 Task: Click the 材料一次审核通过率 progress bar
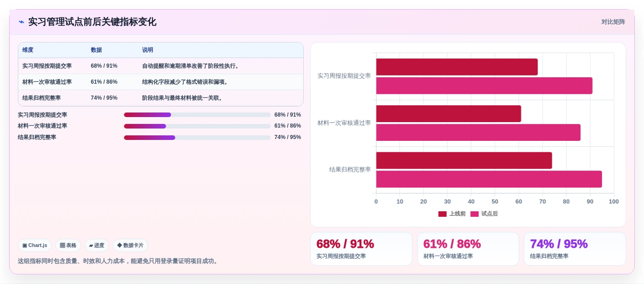197,126
